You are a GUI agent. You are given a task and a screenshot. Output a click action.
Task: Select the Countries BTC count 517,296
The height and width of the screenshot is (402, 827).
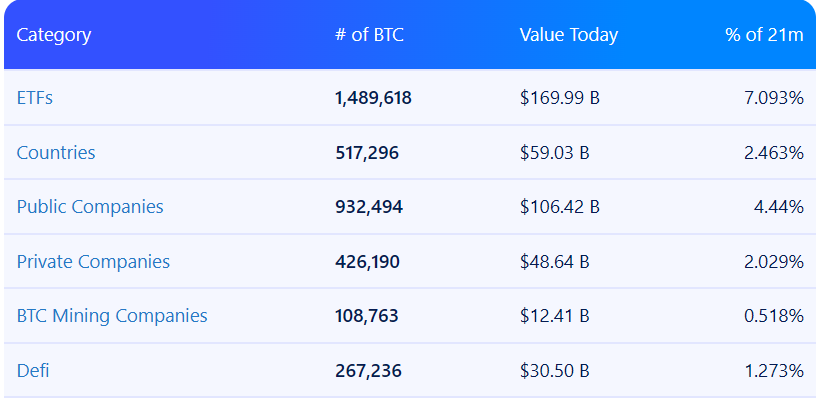coord(366,153)
